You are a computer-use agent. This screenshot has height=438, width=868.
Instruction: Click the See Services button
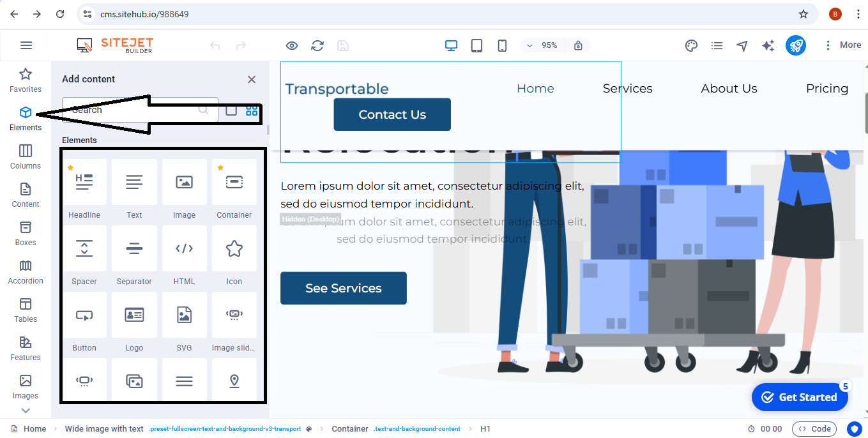[343, 288]
